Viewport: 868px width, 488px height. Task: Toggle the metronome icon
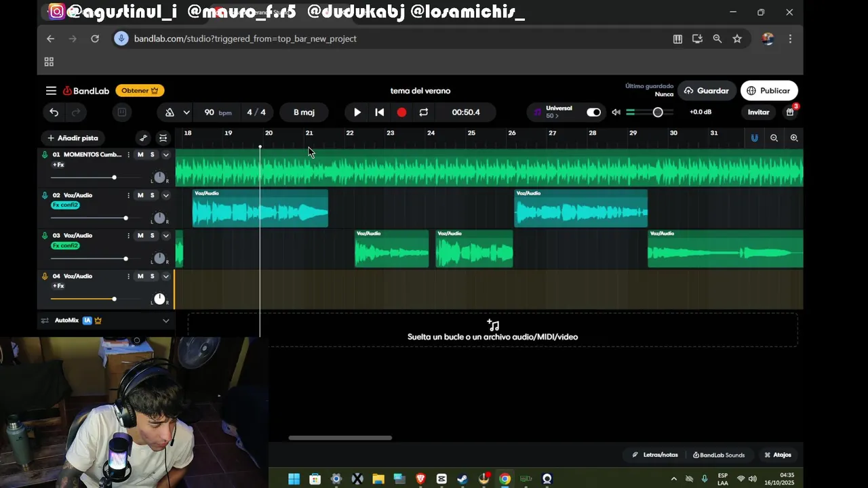point(170,113)
